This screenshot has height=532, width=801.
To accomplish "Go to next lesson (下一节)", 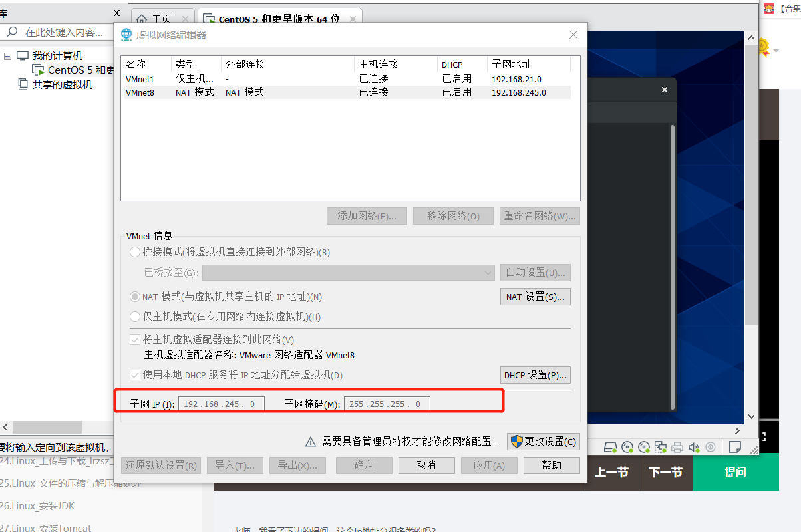I will (x=666, y=472).
